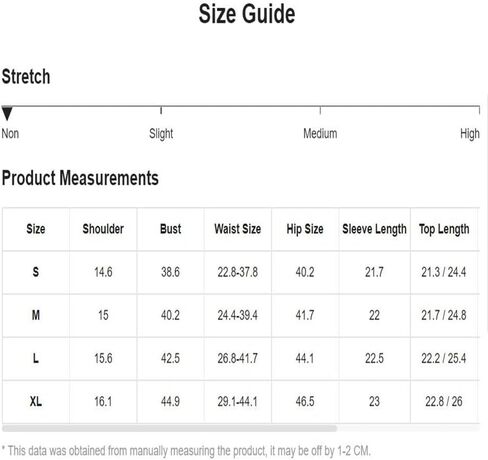488x460 pixels.
Task: Click the Medium label on stretch scale
Action: (320, 133)
